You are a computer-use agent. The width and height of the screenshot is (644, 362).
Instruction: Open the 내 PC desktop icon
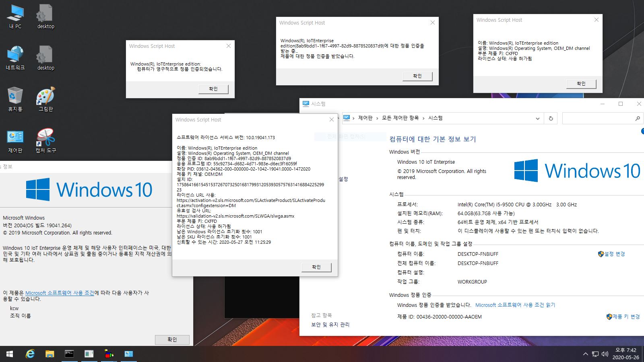pyautogui.click(x=15, y=17)
